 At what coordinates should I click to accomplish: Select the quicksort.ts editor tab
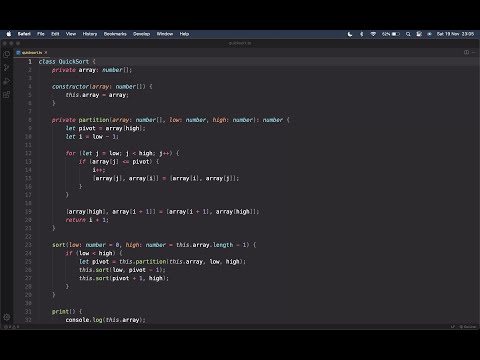pos(32,53)
